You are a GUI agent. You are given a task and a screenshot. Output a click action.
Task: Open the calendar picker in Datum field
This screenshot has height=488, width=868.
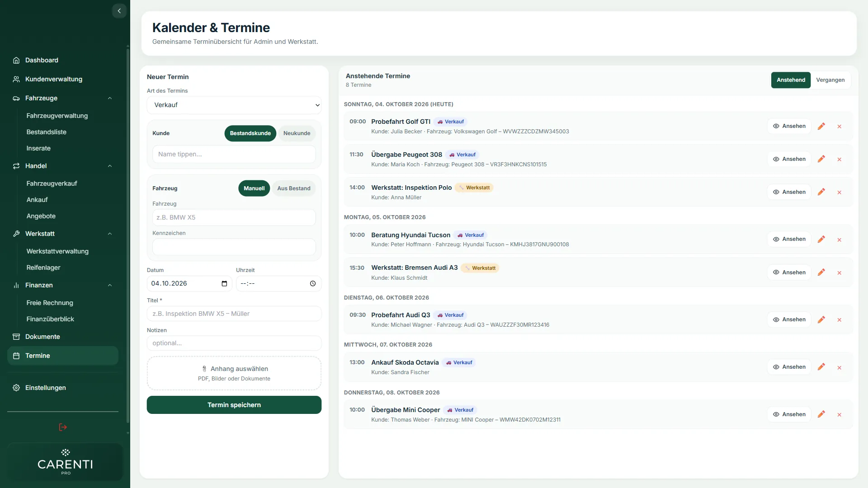224,284
